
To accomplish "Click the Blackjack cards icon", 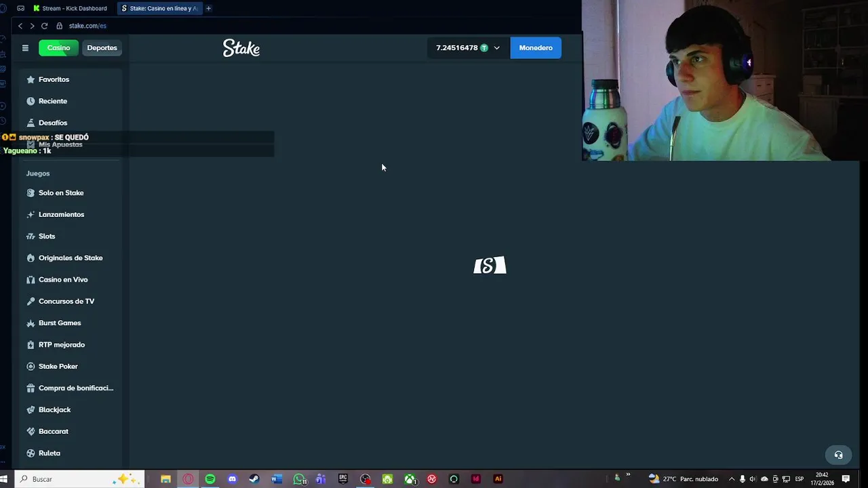I will pyautogui.click(x=31, y=410).
